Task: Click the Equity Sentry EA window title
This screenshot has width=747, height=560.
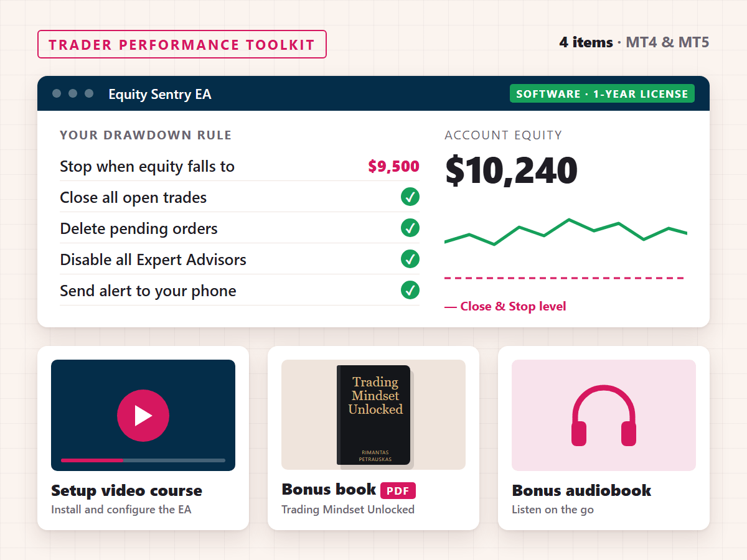Action: [160, 94]
